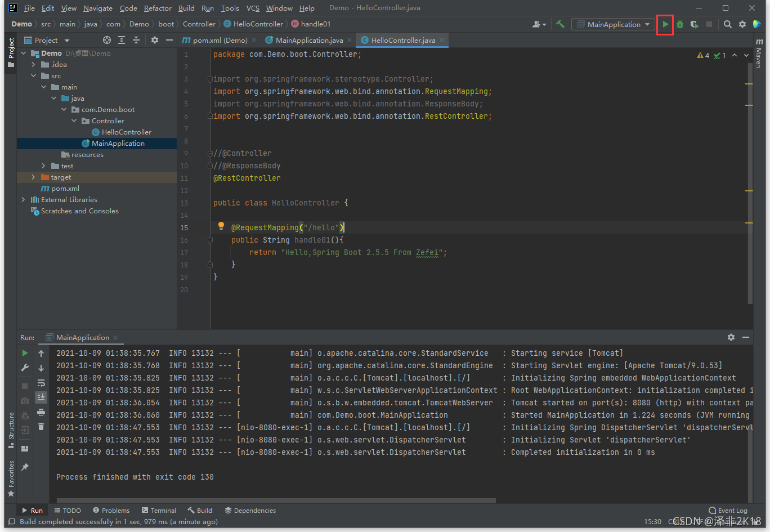The image size is (770, 532).
Task: Toggle scroll to end icon in Run console
Action: tap(41, 397)
